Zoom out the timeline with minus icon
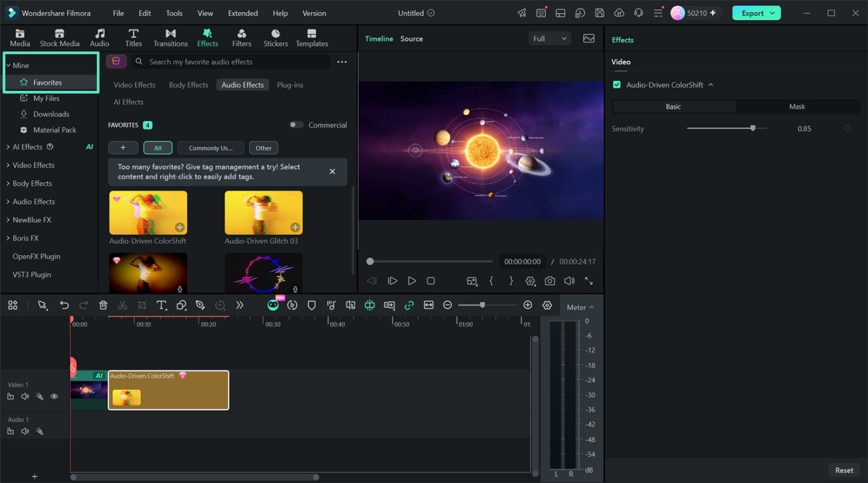This screenshot has height=483, width=868. [447, 305]
